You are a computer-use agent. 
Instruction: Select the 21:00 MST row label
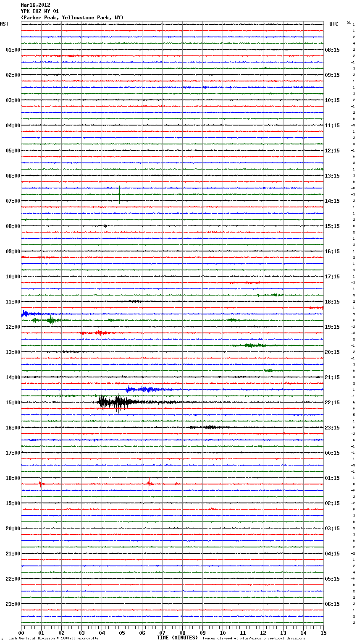(x=13, y=554)
